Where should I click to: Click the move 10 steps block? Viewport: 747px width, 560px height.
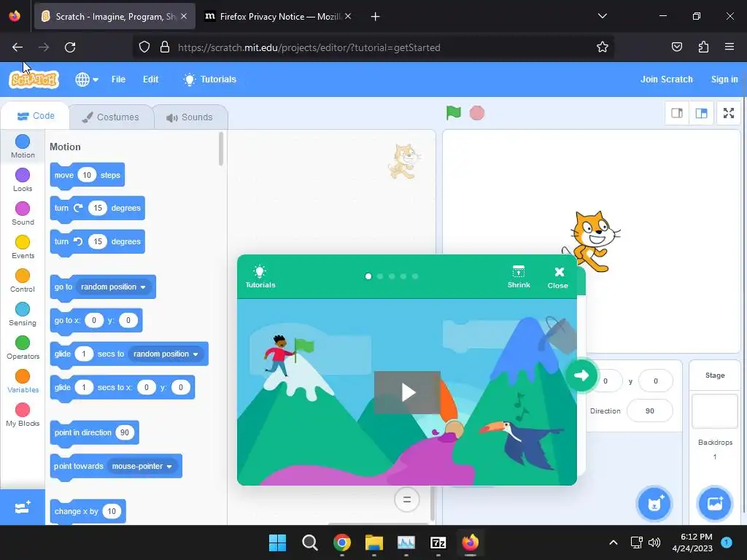pos(88,175)
